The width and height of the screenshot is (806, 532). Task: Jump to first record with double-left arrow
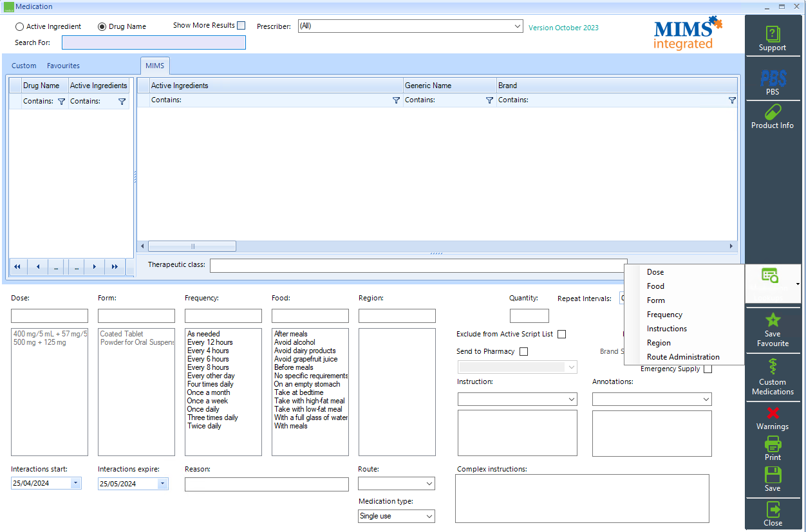(17, 266)
